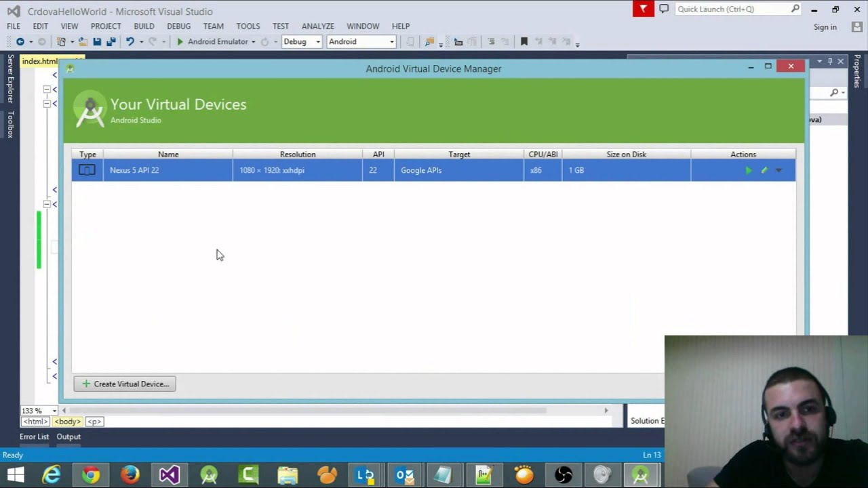Open the Toolbox side tab
Image resolution: width=868 pixels, height=488 pixels.
(x=10, y=124)
